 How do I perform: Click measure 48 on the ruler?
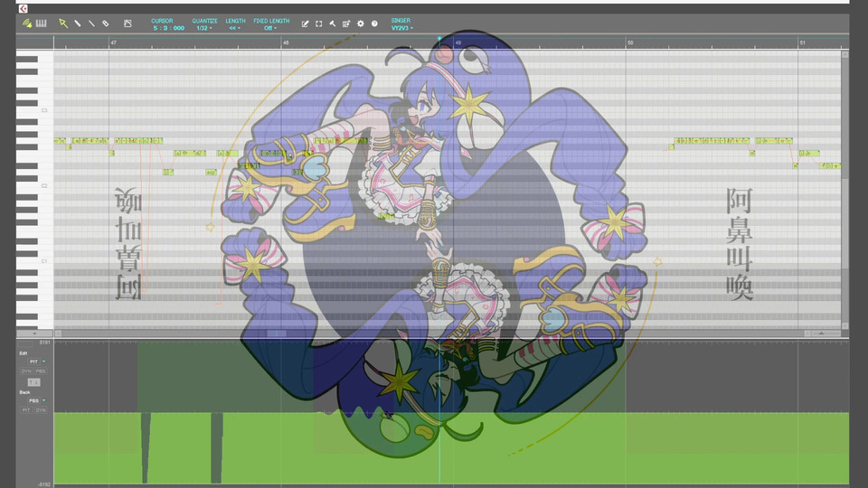[x=286, y=42]
